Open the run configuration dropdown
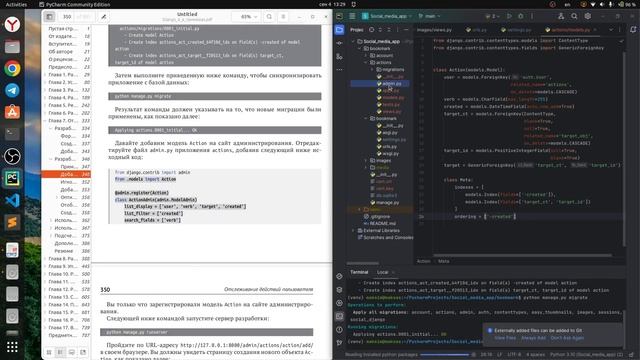This screenshot has height=360, width=640. point(493,16)
